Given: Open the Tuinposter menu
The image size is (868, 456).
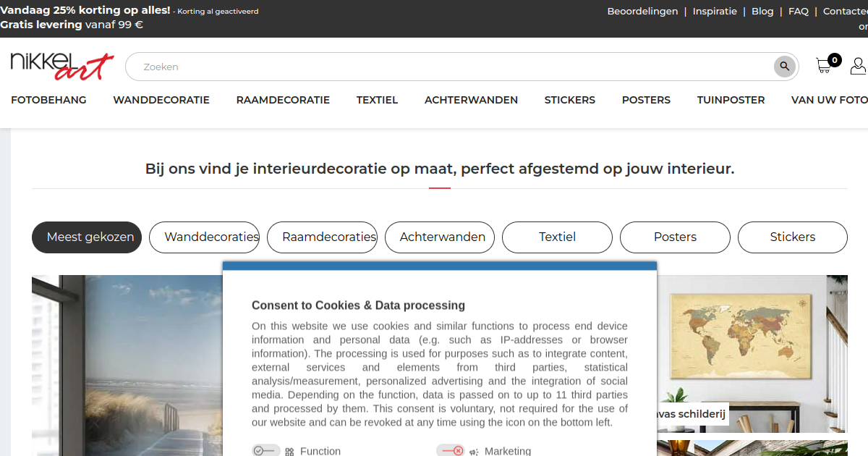Looking at the screenshot, I should pos(731,100).
